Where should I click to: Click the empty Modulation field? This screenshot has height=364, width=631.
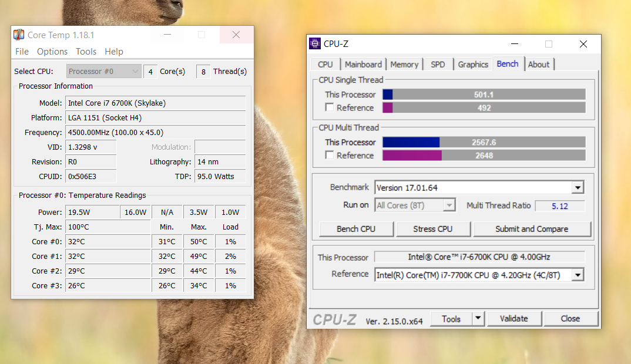click(220, 147)
